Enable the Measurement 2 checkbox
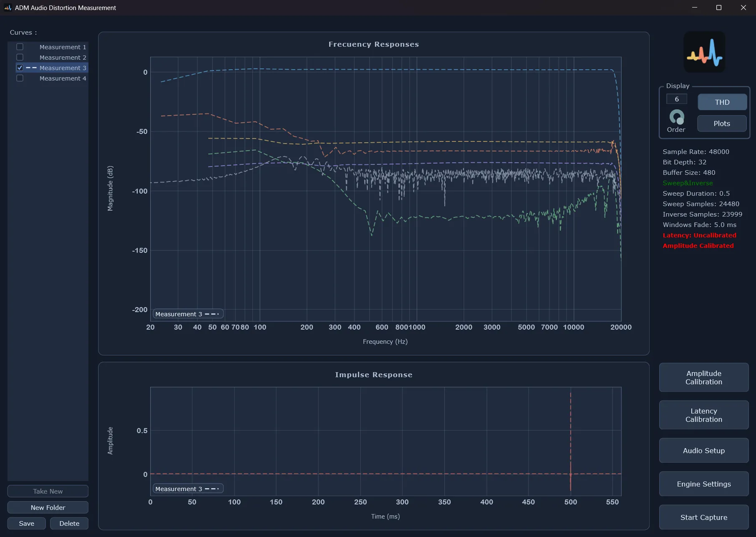The width and height of the screenshot is (756, 537). pos(20,57)
